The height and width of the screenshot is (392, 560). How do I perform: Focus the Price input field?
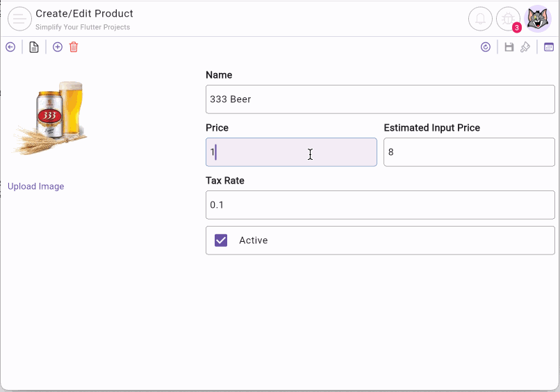coord(291,152)
